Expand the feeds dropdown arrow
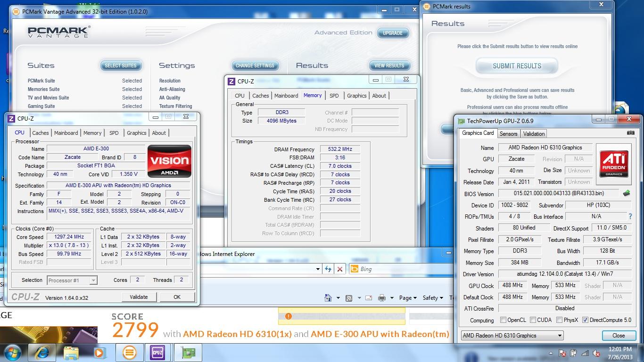The height and width of the screenshot is (362, 644). [x=359, y=298]
